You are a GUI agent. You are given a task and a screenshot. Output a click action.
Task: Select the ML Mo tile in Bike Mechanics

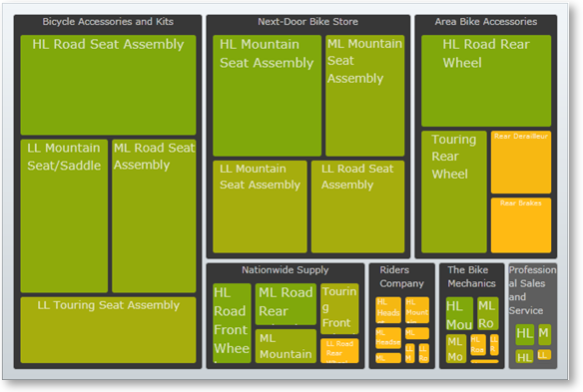455,349
